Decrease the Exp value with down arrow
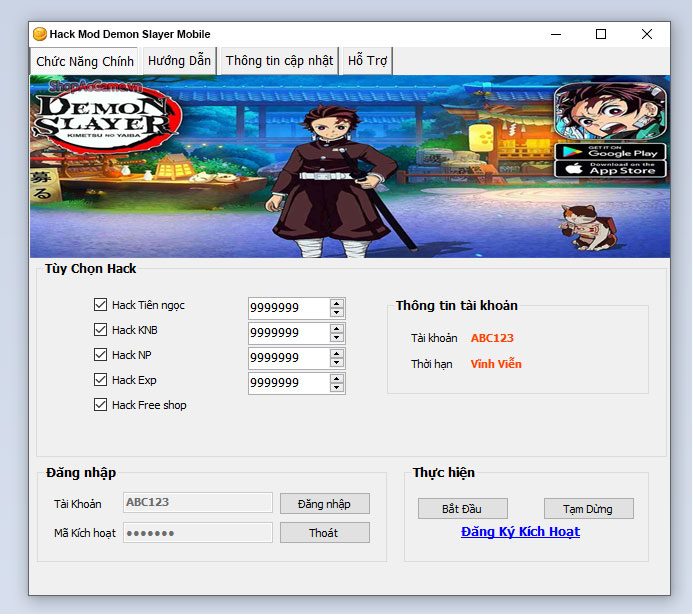The image size is (693, 616). point(337,388)
